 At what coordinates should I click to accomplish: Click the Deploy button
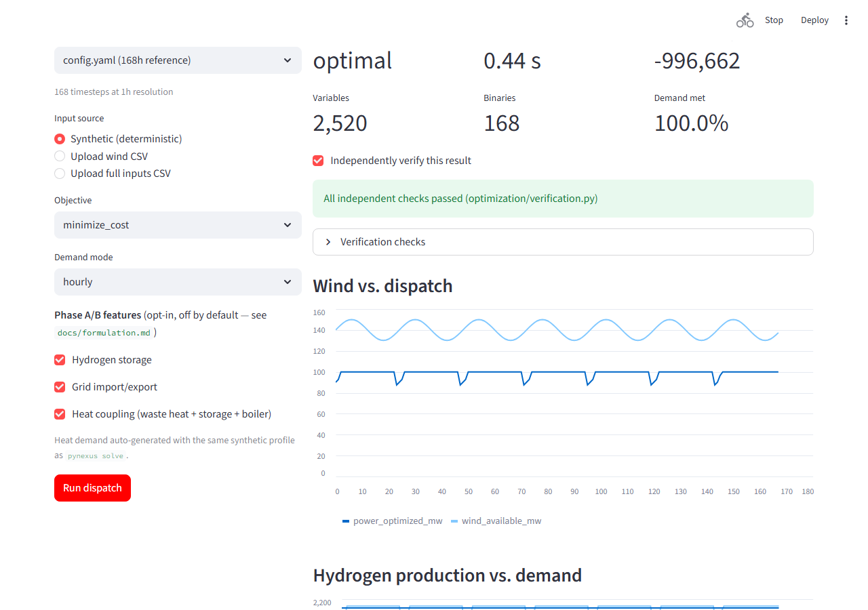(814, 20)
